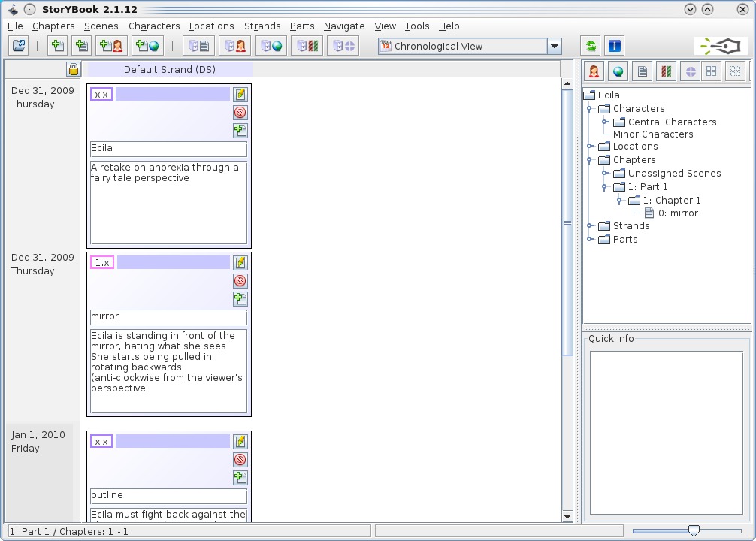Click red delete icon on Ecila scene

pos(240,113)
